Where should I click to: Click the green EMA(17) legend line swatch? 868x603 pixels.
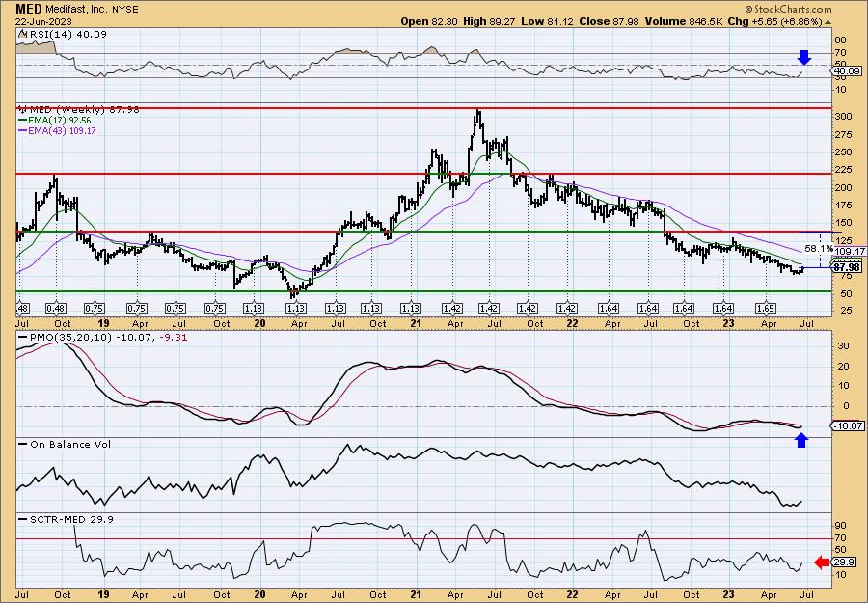click(x=23, y=121)
